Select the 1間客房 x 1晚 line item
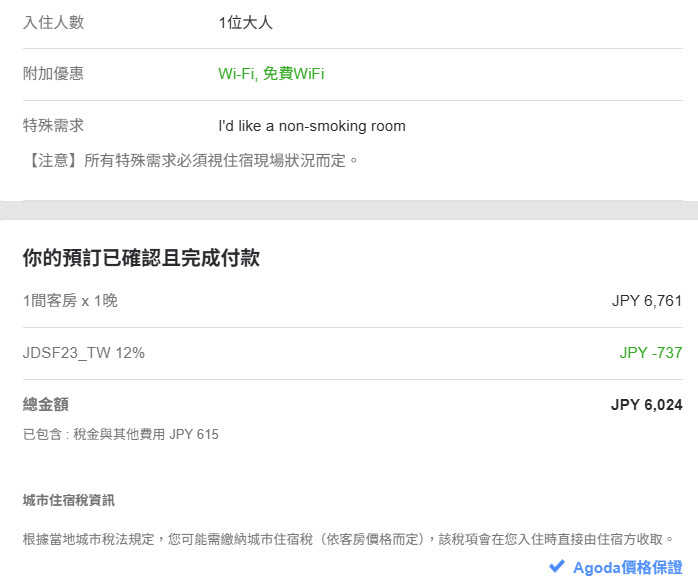The width and height of the screenshot is (698, 588). click(70, 300)
